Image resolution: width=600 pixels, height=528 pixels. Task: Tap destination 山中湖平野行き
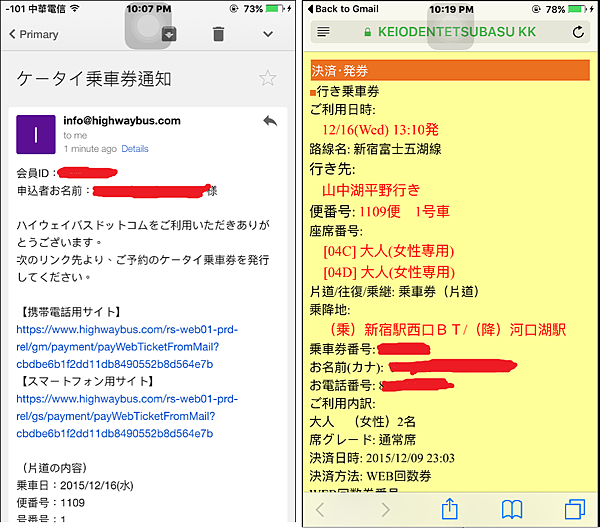coord(371,190)
